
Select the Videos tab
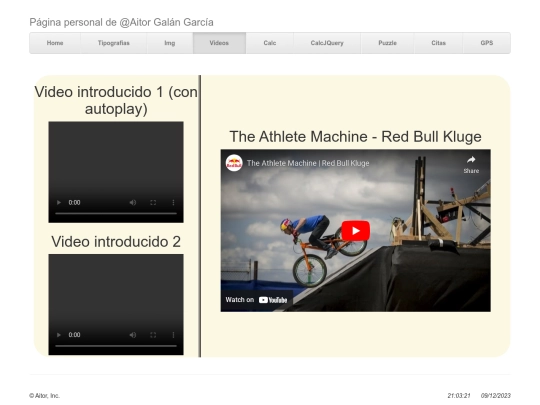(x=219, y=43)
